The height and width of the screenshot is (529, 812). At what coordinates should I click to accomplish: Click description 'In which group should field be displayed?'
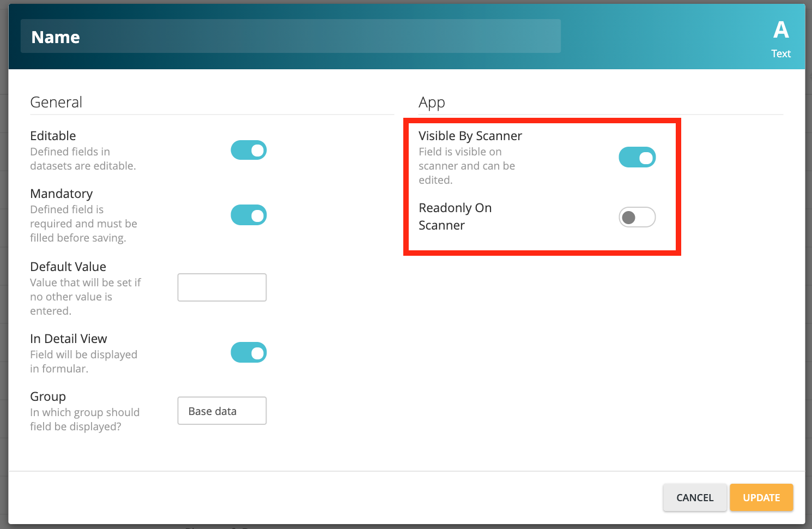(85, 419)
